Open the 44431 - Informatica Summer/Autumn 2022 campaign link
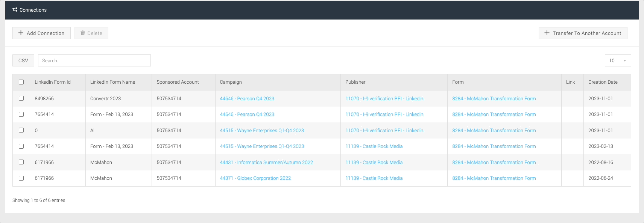 click(x=266, y=163)
